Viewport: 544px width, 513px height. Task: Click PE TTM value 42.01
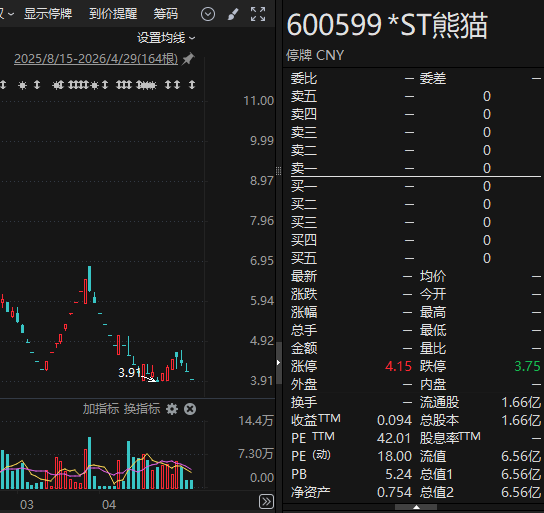click(x=394, y=438)
